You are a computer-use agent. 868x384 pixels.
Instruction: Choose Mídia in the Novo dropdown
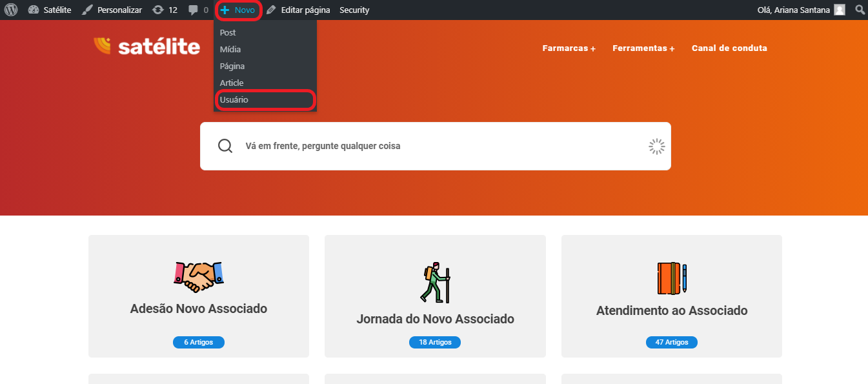(230, 49)
